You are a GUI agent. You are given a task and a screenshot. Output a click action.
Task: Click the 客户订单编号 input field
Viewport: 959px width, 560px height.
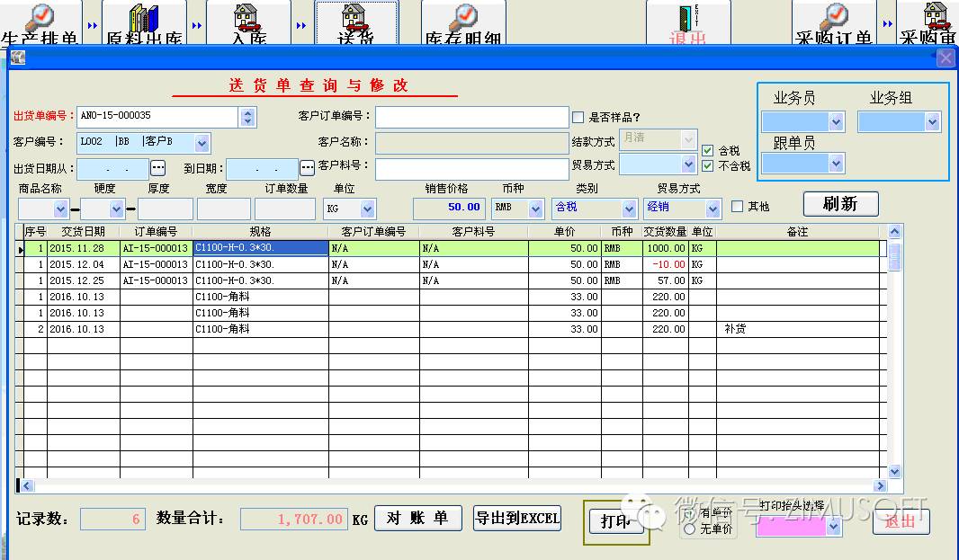[471, 117]
